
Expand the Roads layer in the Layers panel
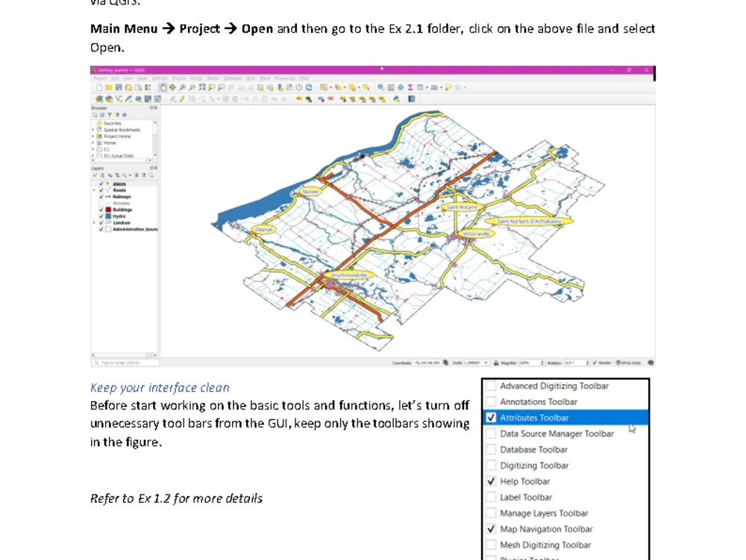click(x=94, y=190)
